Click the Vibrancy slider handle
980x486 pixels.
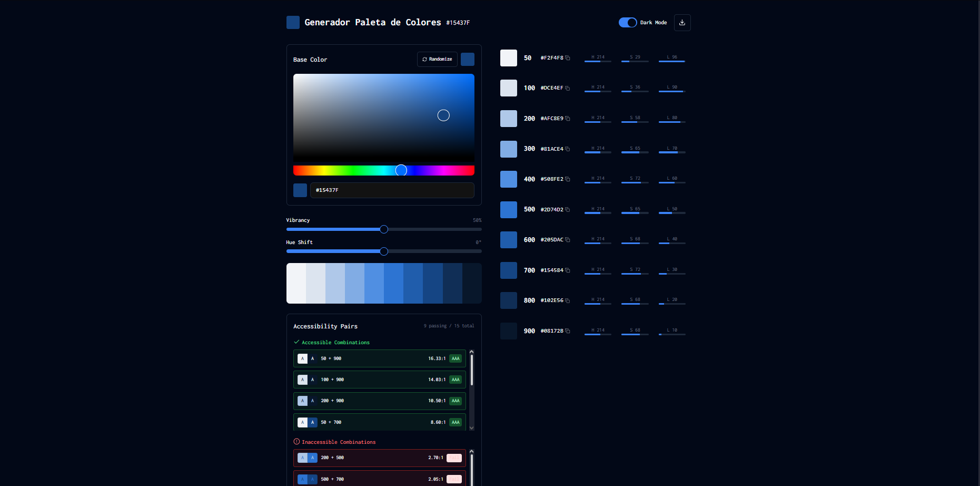[x=383, y=229]
